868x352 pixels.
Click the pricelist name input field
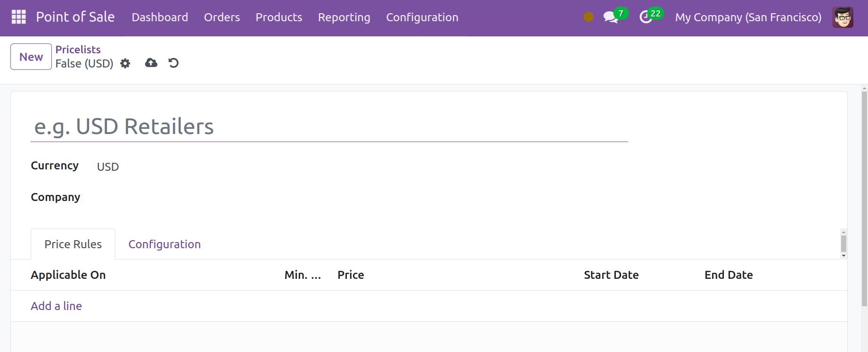pos(329,126)
